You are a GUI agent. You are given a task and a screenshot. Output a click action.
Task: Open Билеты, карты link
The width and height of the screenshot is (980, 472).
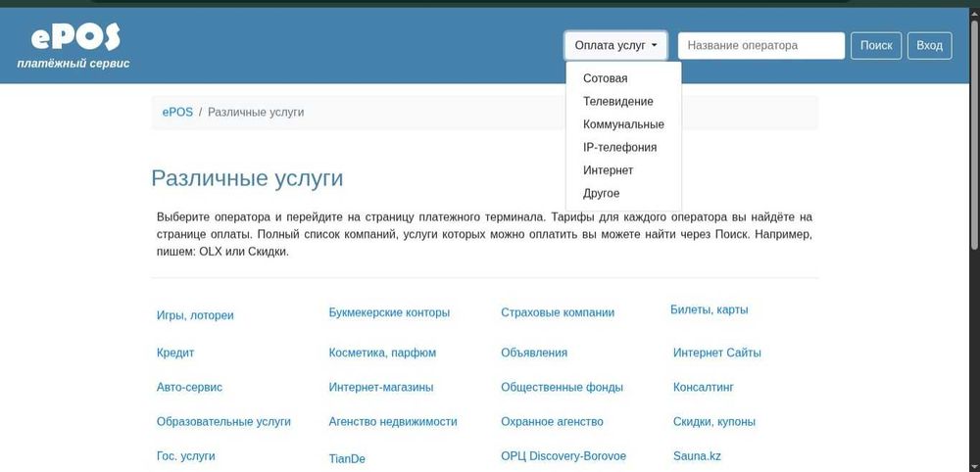pos(709,309)
